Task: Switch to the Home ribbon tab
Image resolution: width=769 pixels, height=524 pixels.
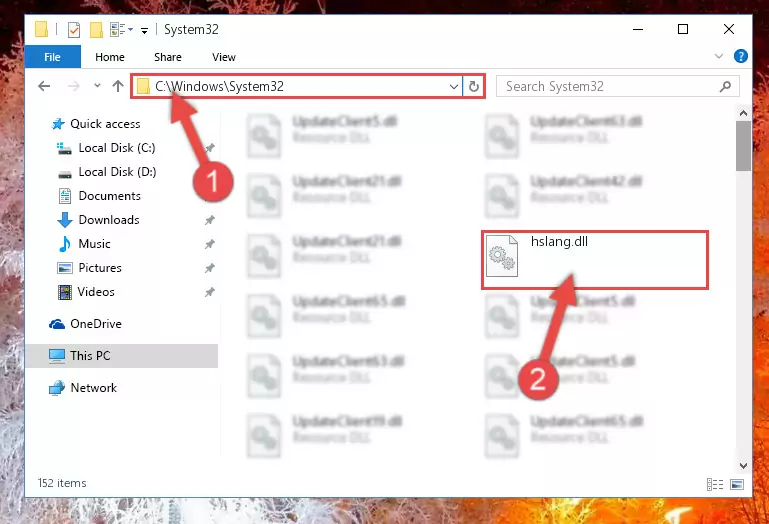Action: click(x=110, y=57)
